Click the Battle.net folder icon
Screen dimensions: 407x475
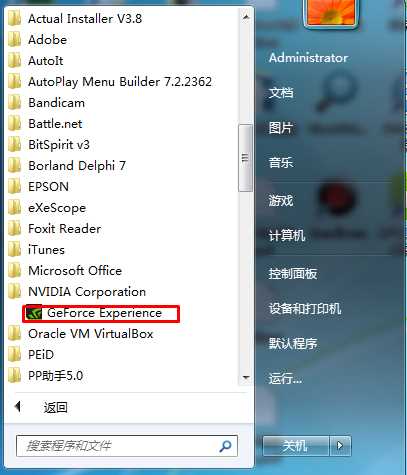coord(14,124)
